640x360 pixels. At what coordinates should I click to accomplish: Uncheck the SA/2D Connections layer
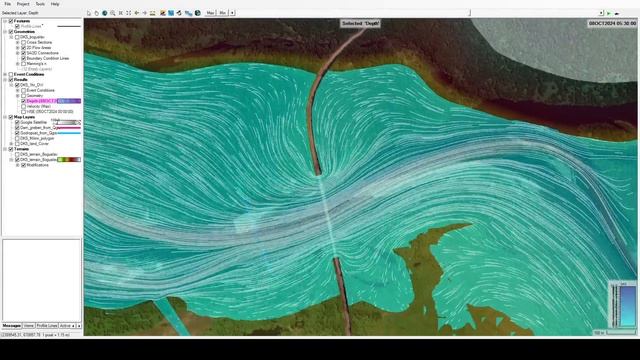coord(23,53)
